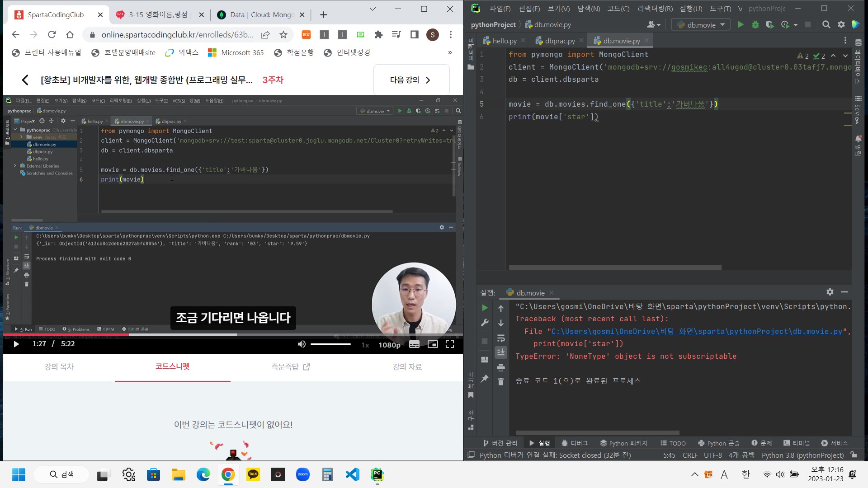This screenshot has width=868, height=488.
Task: Open Chrome media controls icon
Action: click(396, 34)
